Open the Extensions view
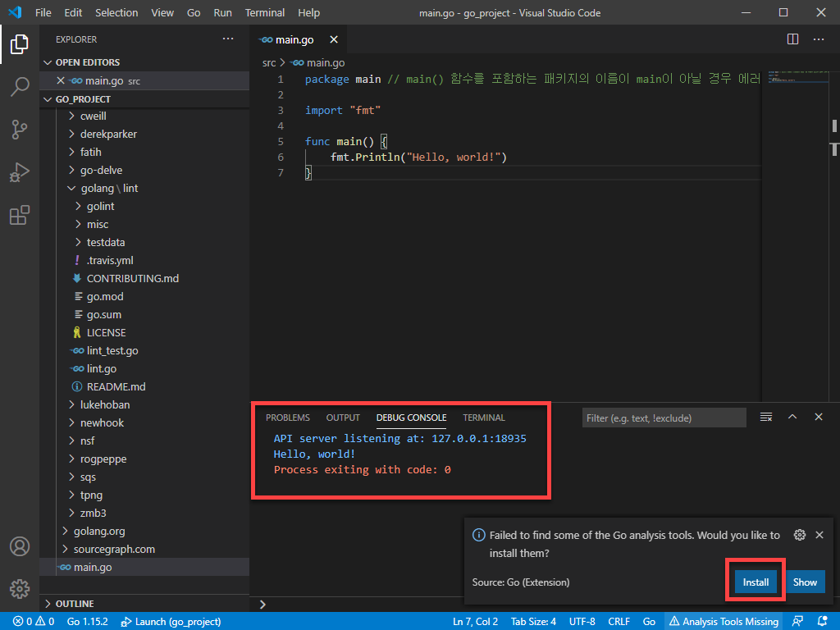This screenshot has width=840, height=630. point(20,215)
